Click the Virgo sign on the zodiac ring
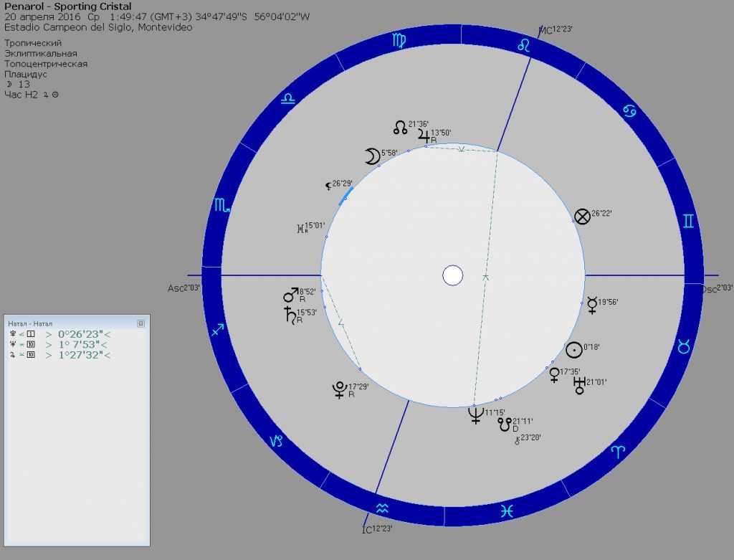734x560 pixels. 399,41
